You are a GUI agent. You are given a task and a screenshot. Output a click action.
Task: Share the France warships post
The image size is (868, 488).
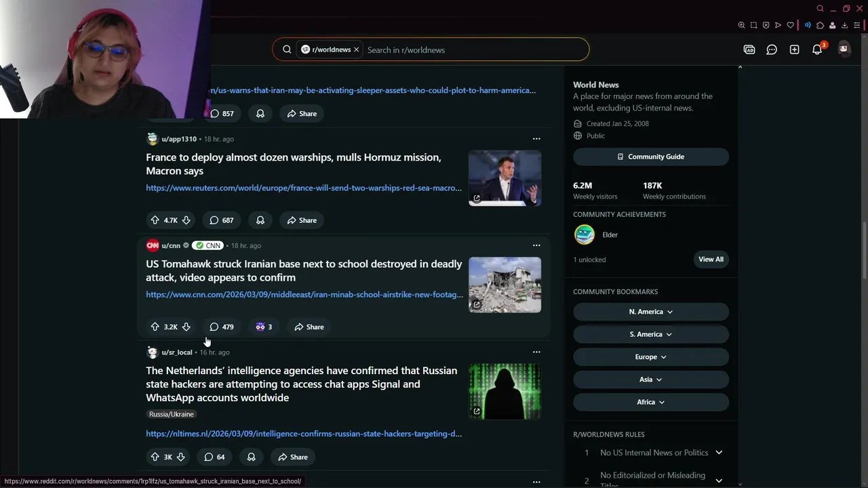(302, 220)
